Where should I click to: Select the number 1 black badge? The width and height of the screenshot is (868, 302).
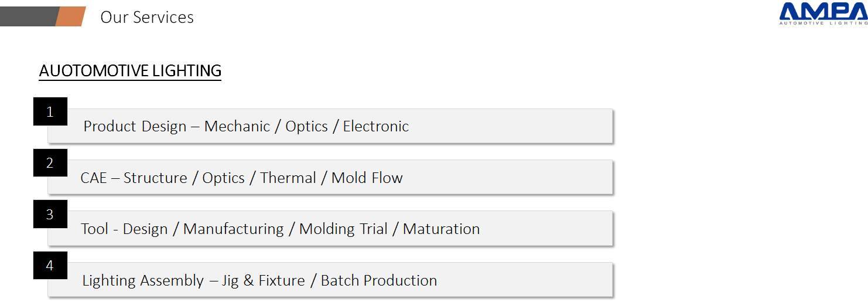coord(50,111)
